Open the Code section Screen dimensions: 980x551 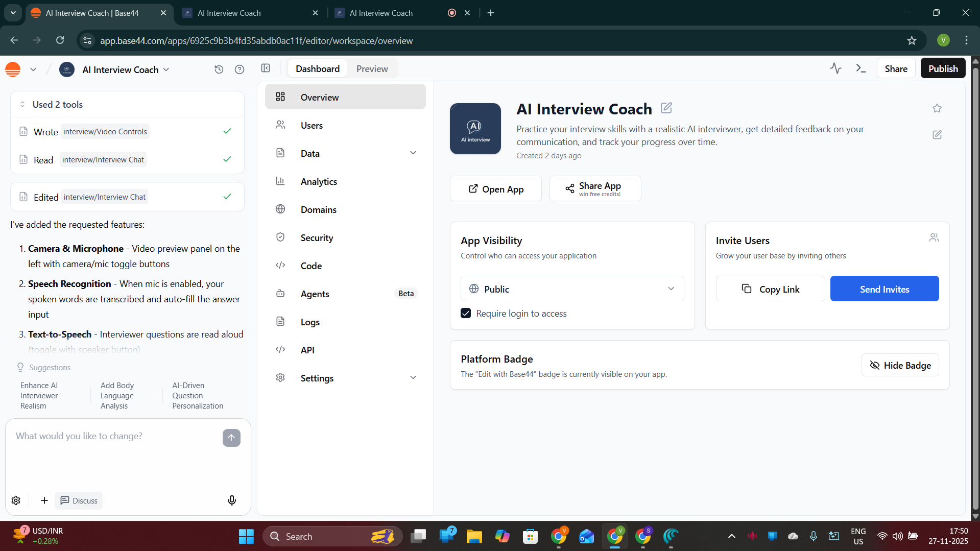point(345,266)
